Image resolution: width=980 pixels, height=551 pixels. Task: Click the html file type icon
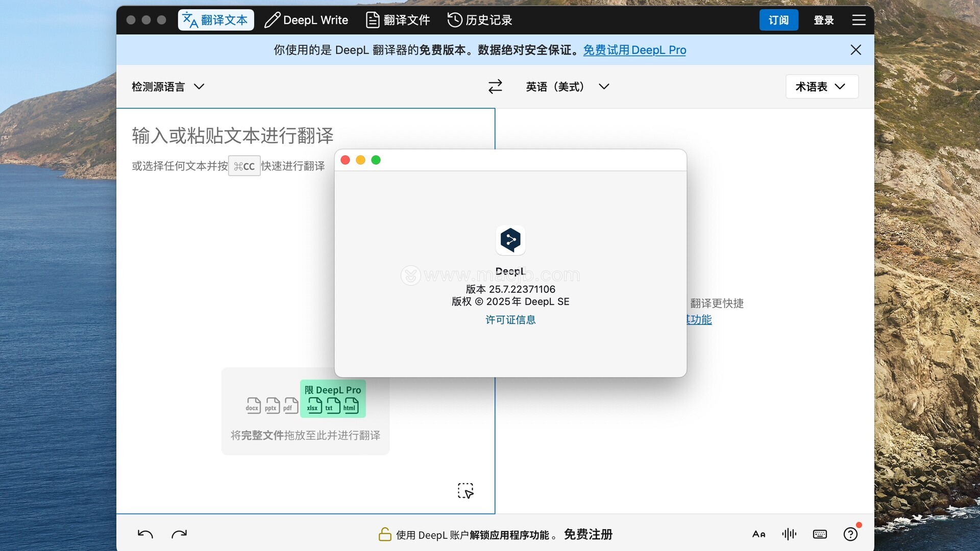351,406
